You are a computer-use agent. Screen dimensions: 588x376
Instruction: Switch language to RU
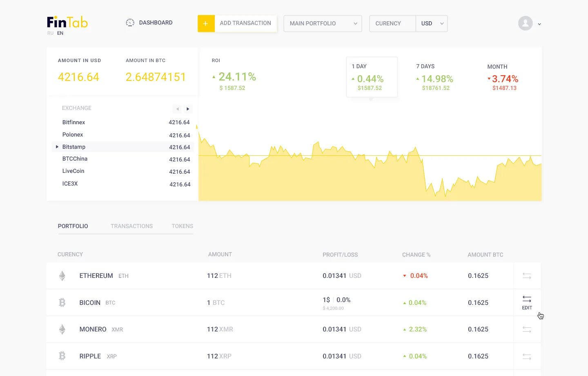coord(50,33)
